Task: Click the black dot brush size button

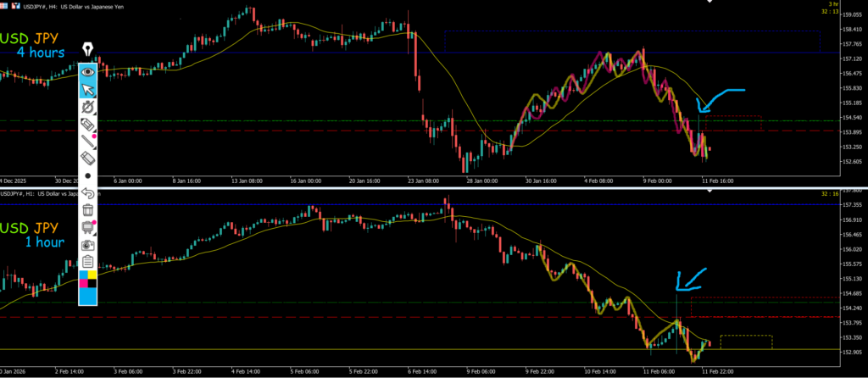Action: coord(87,175)
